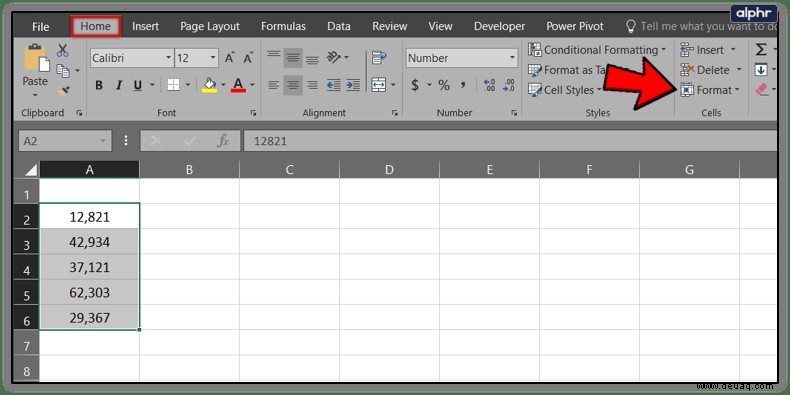Click the Cut scissors icon

(62, 50)
